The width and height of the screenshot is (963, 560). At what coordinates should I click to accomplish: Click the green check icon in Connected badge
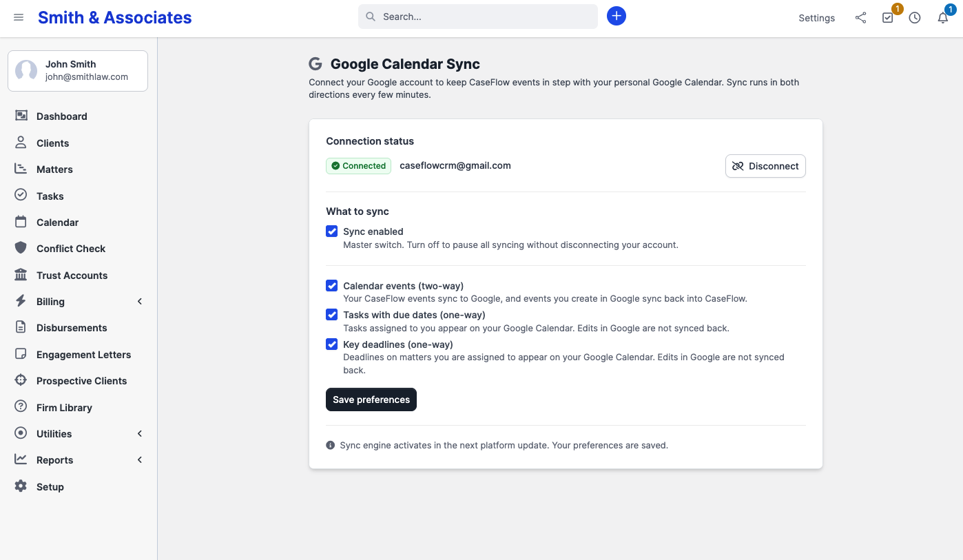[x=335, y=166]
